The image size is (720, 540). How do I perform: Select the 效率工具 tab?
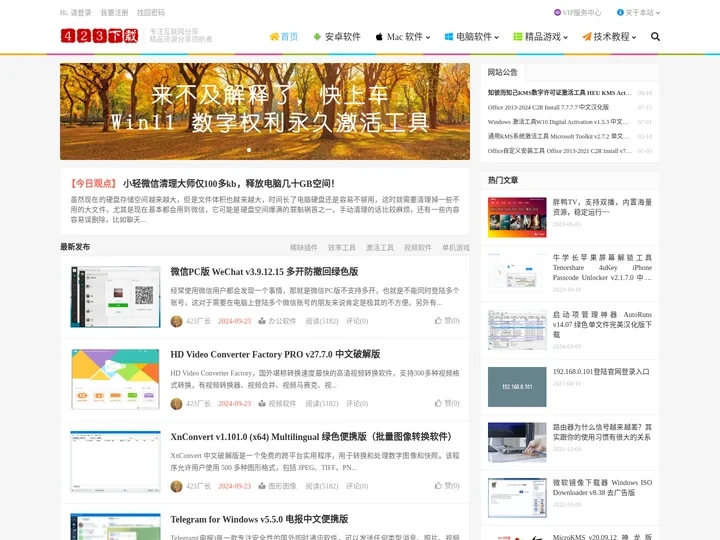pyautogui.click(x=342, y=248)
